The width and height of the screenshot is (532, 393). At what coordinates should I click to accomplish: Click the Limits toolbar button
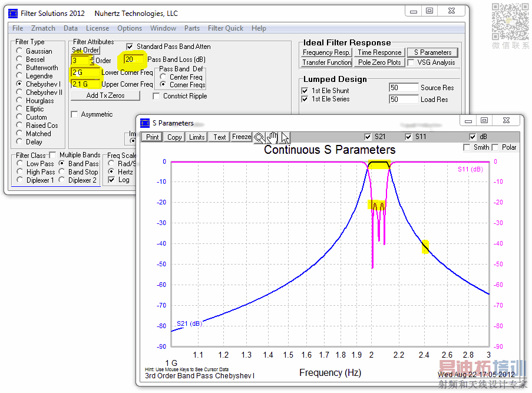197,137
